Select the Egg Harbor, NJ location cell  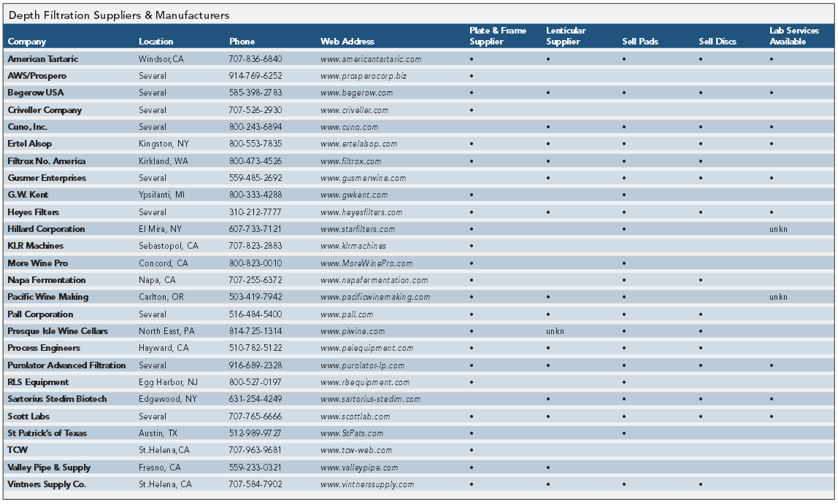coord(168,382)
